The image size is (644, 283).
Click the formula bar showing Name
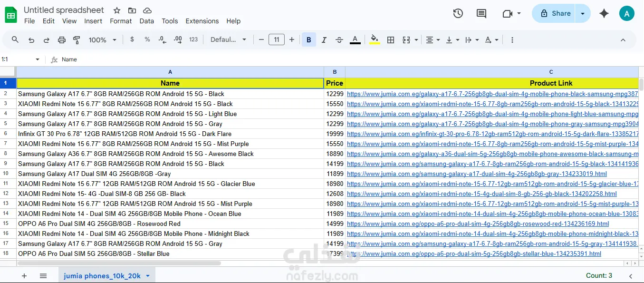pyautogui.click(x=352, y=59)
